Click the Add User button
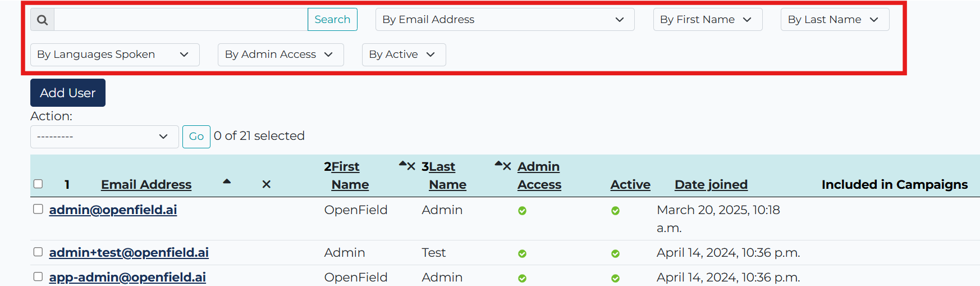This screenshot has width=980, height=286. point(68,93)
